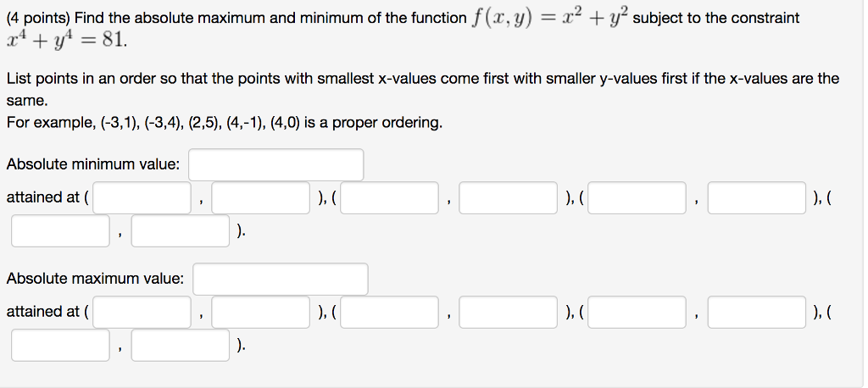The width and height of the screenshot is (868, 388).
Task: Focus second minimum point y-coordinate box
Action: [509, 197]
